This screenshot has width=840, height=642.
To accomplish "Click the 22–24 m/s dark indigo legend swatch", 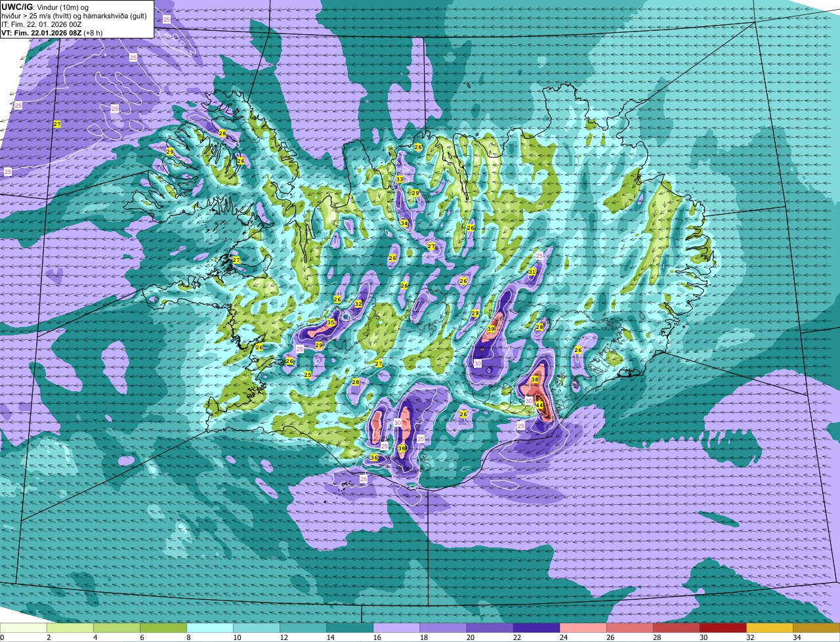I will click(536, 628).
